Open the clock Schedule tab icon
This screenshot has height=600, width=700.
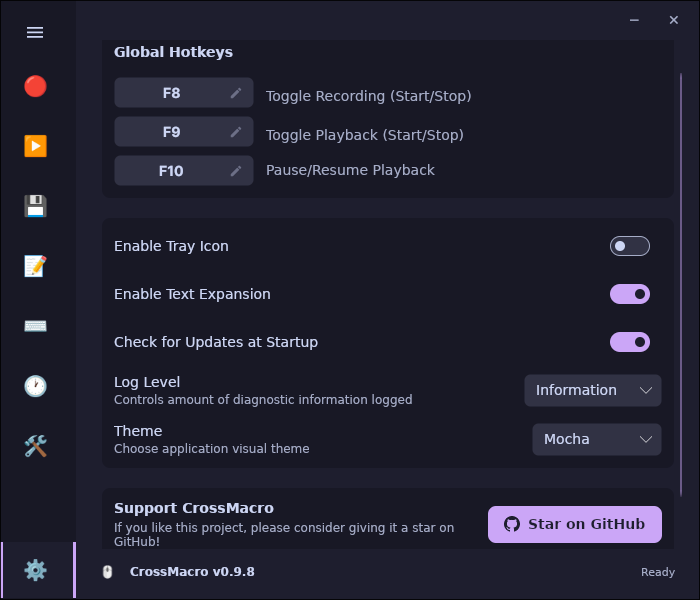click(35, 386)
